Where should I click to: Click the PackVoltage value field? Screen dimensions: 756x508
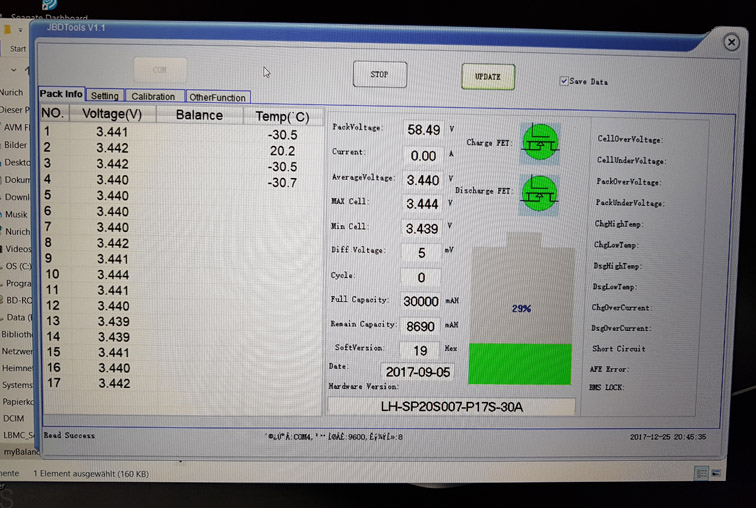pos(423,130)
